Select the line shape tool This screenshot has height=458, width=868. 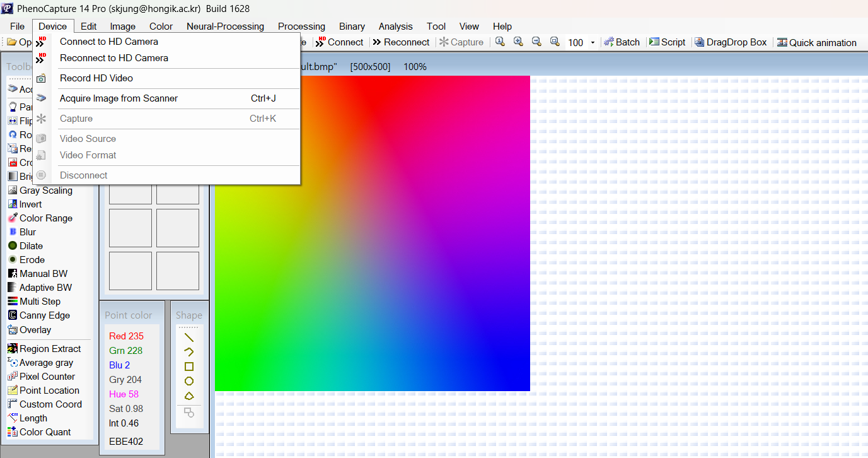(188, 338)
